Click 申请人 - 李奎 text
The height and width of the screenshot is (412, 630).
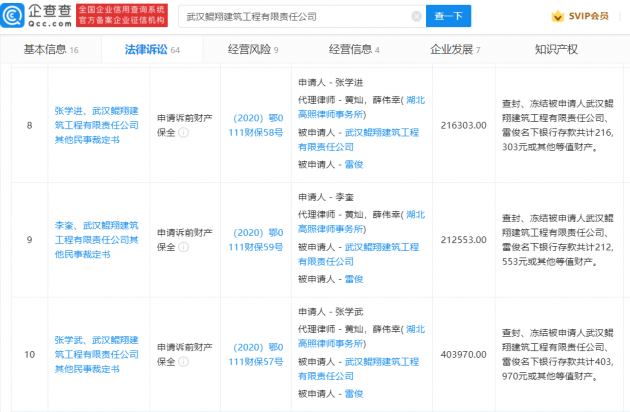(326, 197)
